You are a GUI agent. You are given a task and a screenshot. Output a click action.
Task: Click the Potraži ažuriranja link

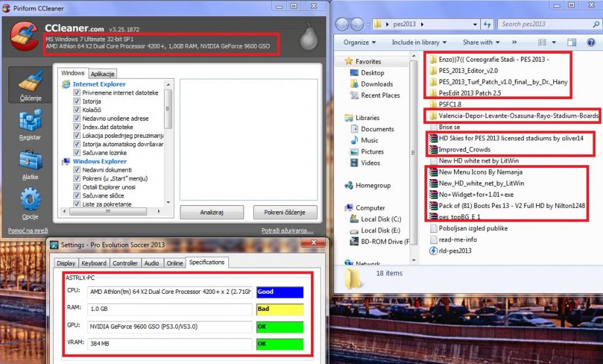287,231
